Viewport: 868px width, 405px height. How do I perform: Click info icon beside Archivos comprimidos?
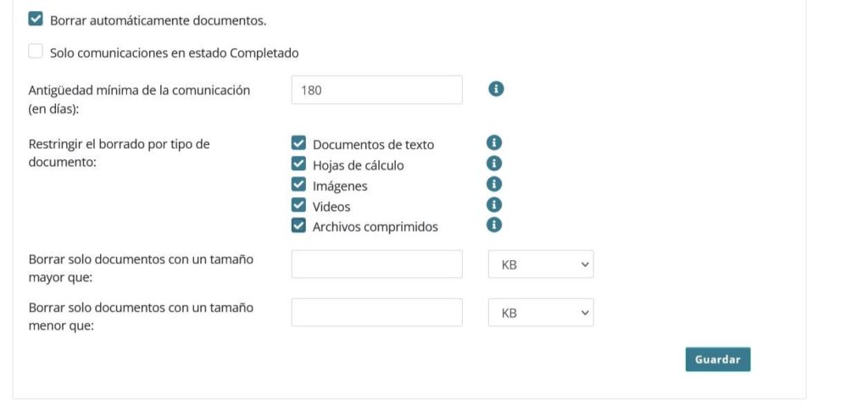point(494,225)
